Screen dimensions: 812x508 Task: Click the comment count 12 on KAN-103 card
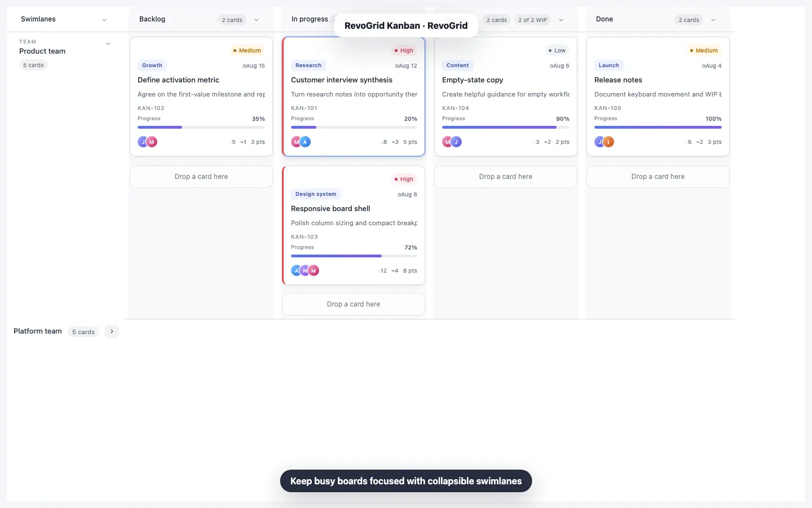(x=382, y=271)
